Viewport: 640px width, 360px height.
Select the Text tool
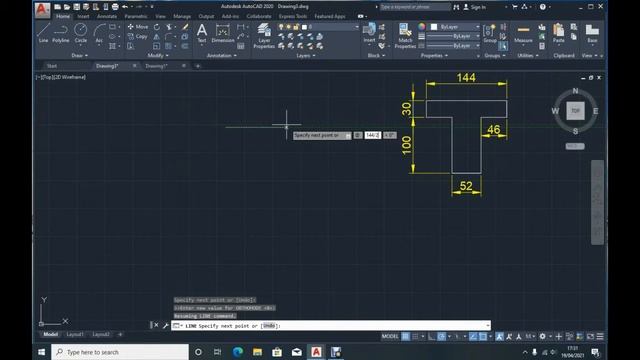202,33
